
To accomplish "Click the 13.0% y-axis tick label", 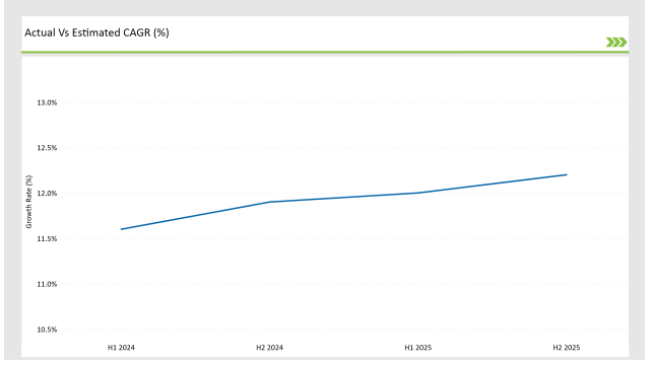I will point(47,102).
